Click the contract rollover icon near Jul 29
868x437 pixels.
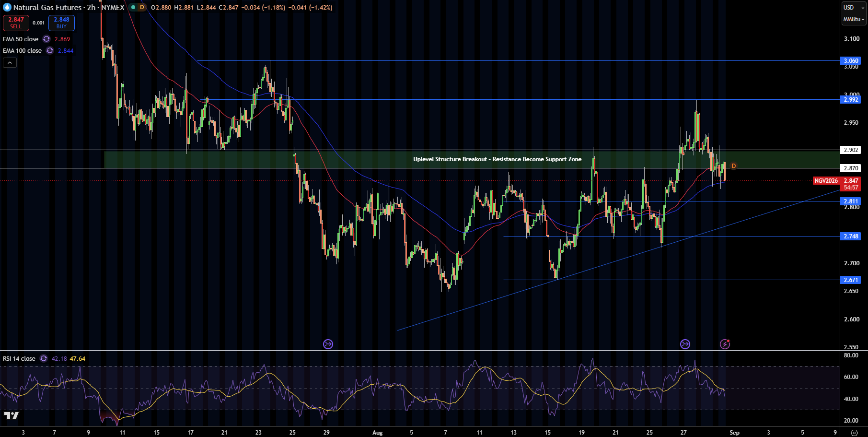[x=328, y=344]
